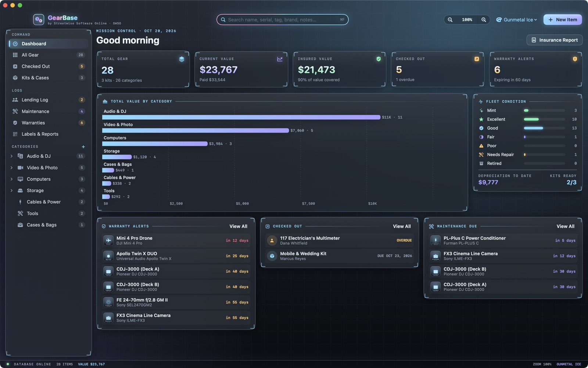Viewport: 588px width, 368px height.
Task: Click the zoom in magnifier icon
Action: (484, 20)
